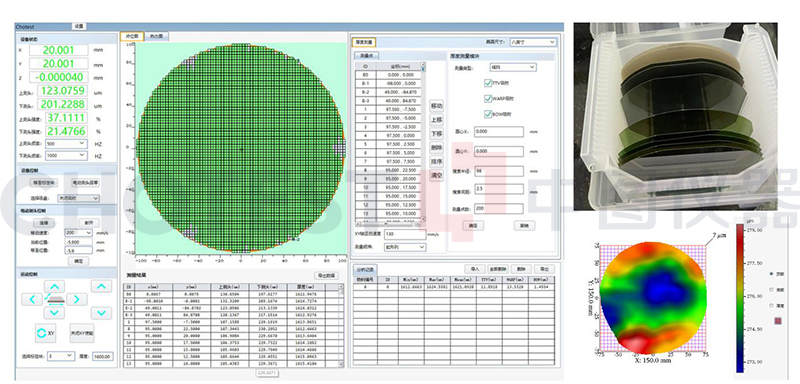This screenshot has width=800, height=384.
Task: Click the colored wafer thickness heatmap
Action: click(x=653, y=298)
